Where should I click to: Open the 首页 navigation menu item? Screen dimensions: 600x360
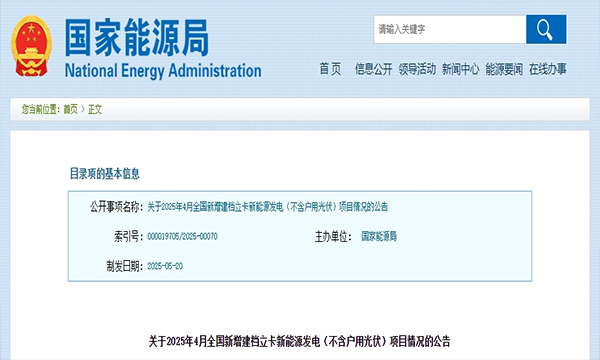330,69
